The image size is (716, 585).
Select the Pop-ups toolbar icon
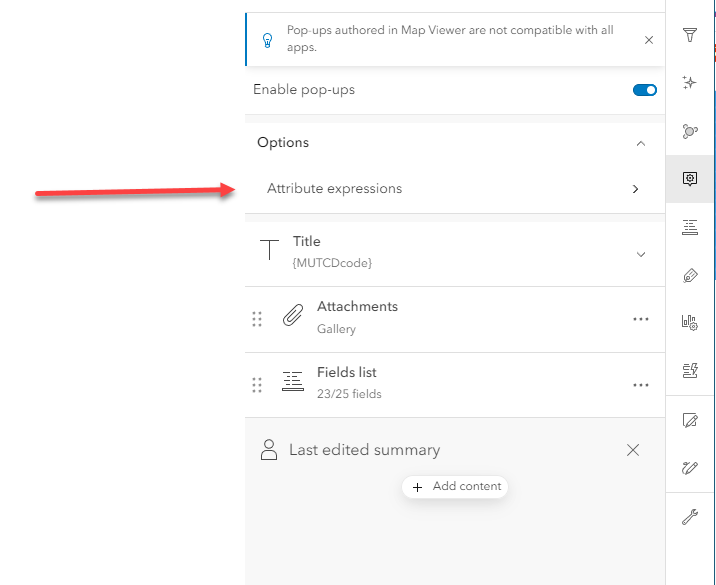coord(689,179)
